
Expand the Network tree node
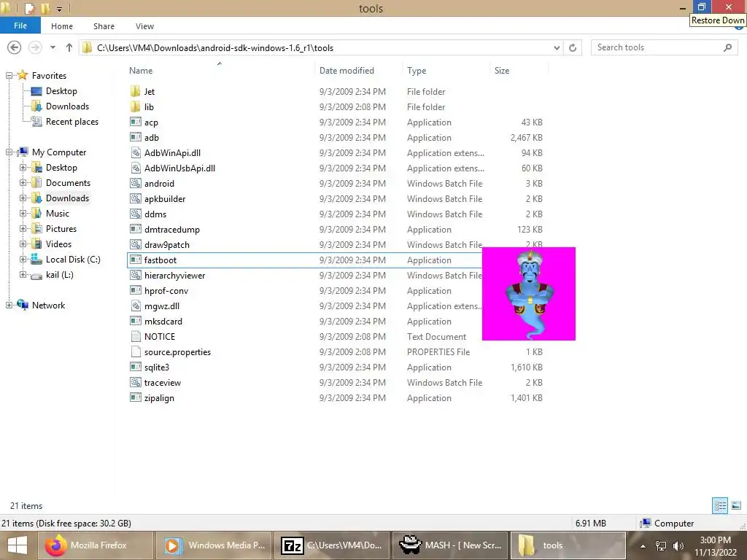[x=9, y=306]
